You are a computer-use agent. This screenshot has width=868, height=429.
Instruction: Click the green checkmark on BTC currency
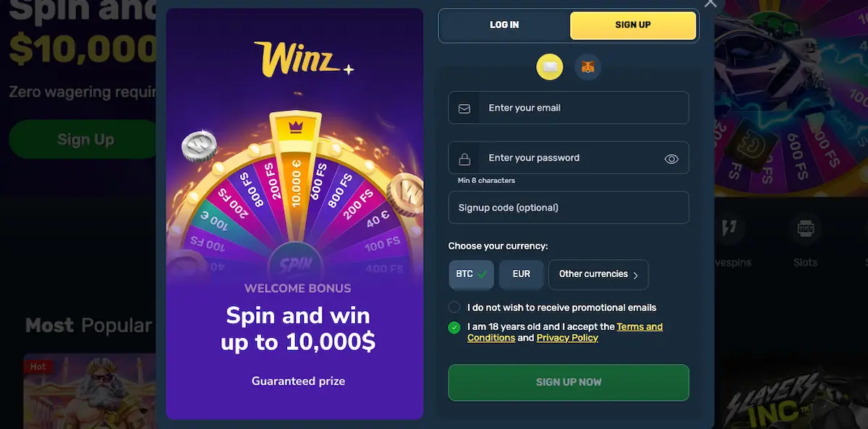tap(481, 274)
